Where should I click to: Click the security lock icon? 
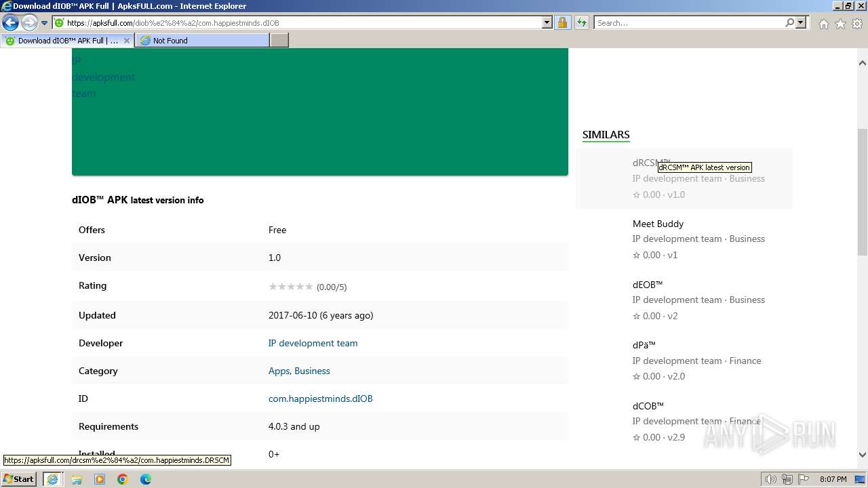pos(562,23)
